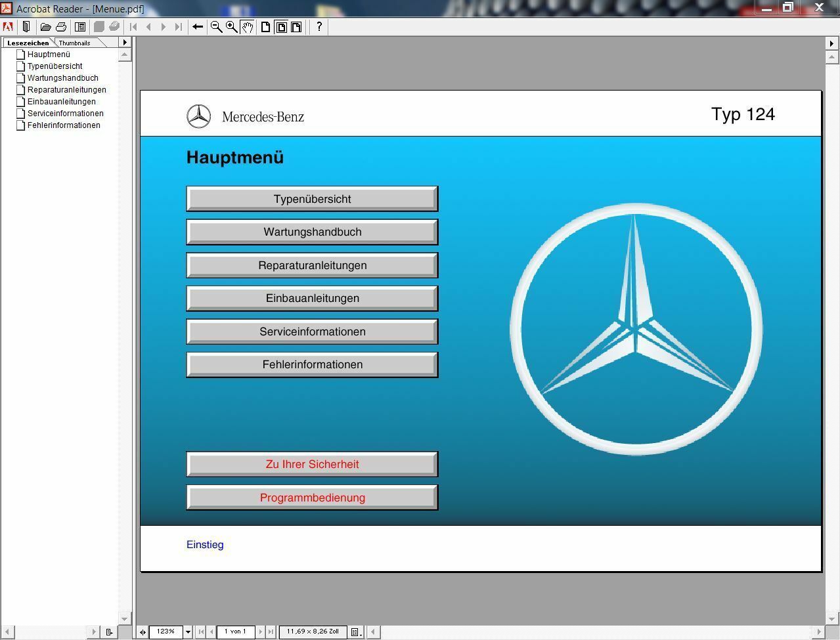Go to the first page toolbar arrow

pyautogui.click(x=133, y=27)
